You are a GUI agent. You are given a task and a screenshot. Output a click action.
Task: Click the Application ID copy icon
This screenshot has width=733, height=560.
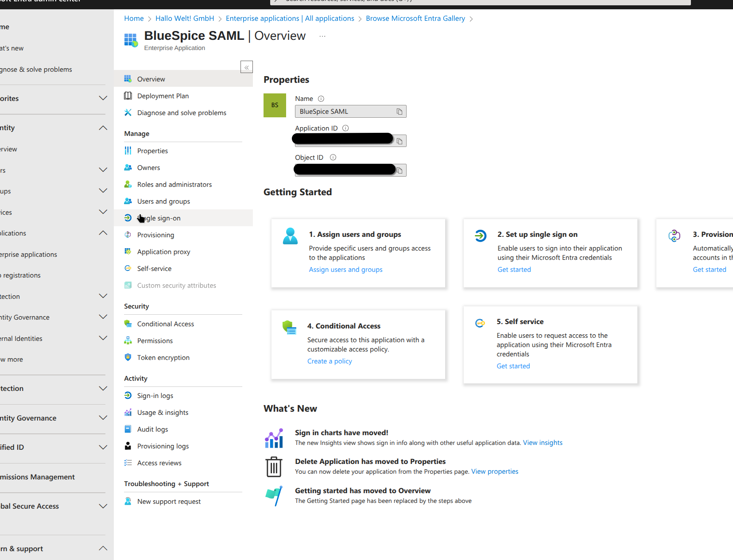pos(399,141)
